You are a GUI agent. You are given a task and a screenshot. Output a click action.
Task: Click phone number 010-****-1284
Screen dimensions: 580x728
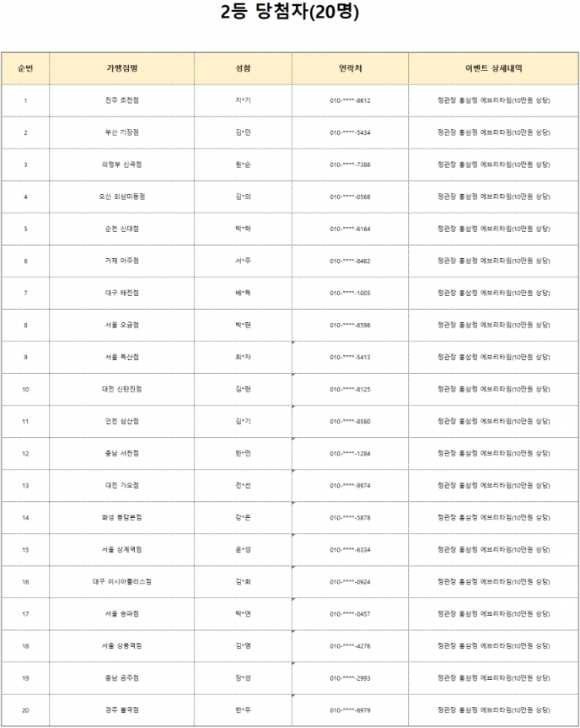351,454
